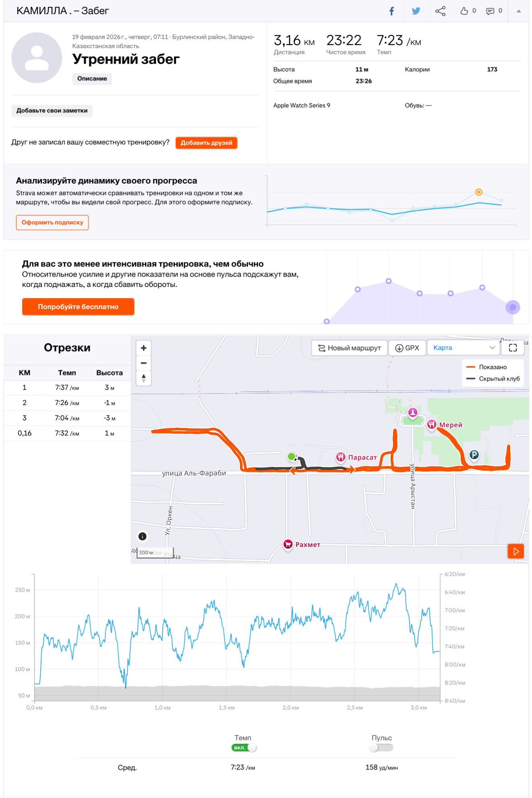532x798 pixels.
Task: Select kilometer 3 split row
Action: point(67,418)
